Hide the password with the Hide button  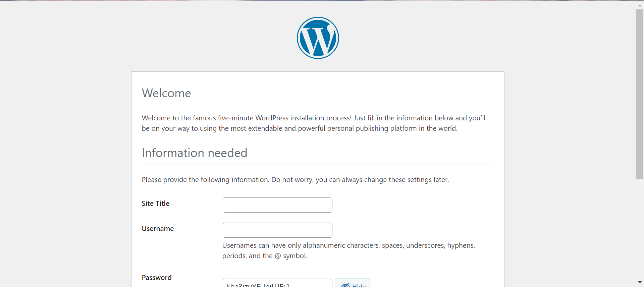click(353, 283)
